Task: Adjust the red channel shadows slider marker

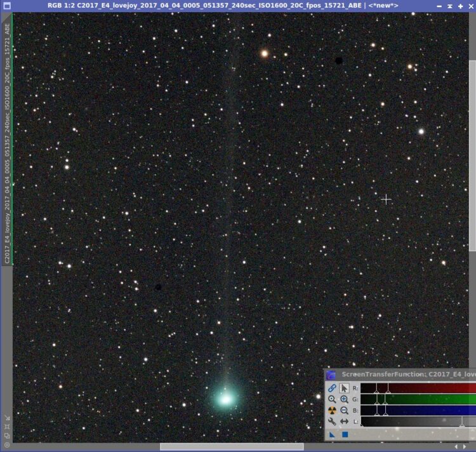Action: pos(376,391)
